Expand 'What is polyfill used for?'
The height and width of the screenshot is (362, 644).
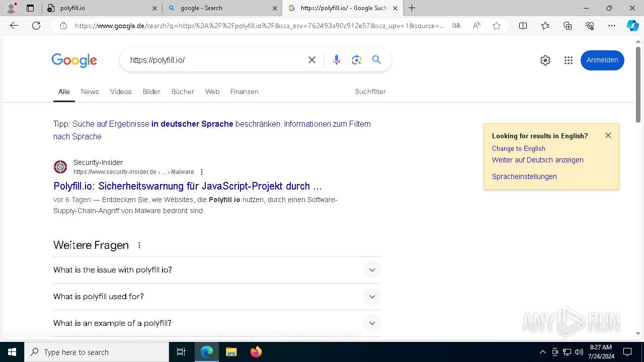coord(217,297)
